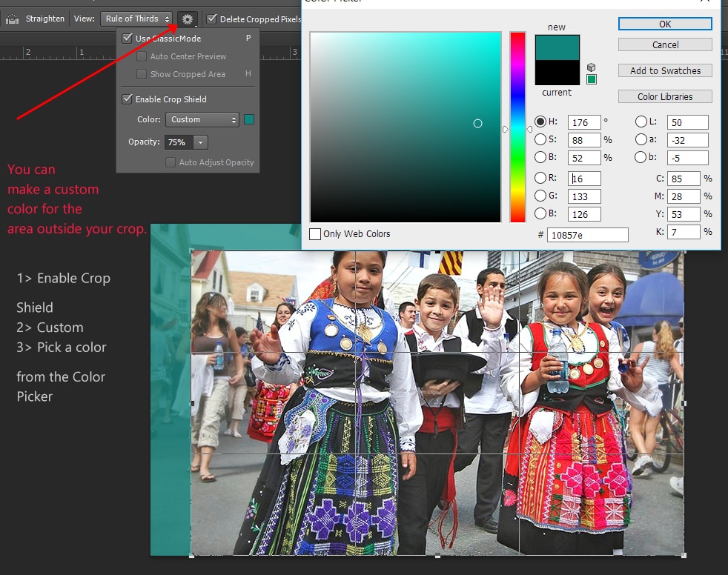728x575 pixels.
Task: Open Color Libraries
Action: (x=665, y=96)
